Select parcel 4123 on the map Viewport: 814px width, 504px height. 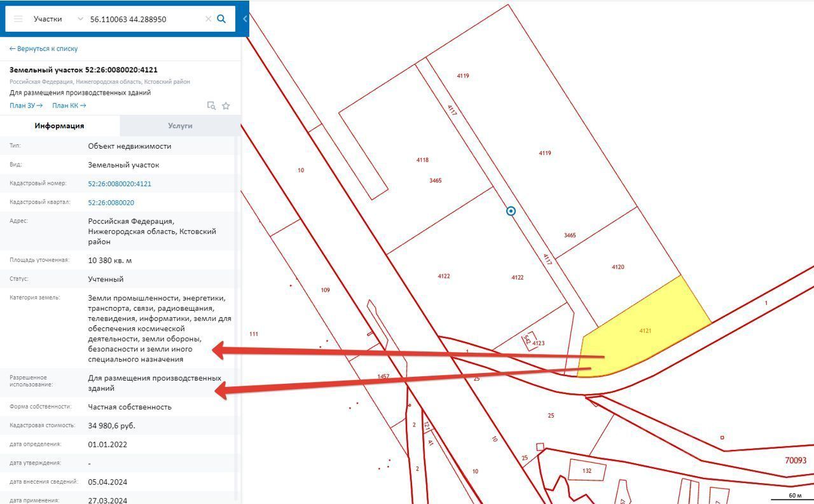tap(538, 343)
